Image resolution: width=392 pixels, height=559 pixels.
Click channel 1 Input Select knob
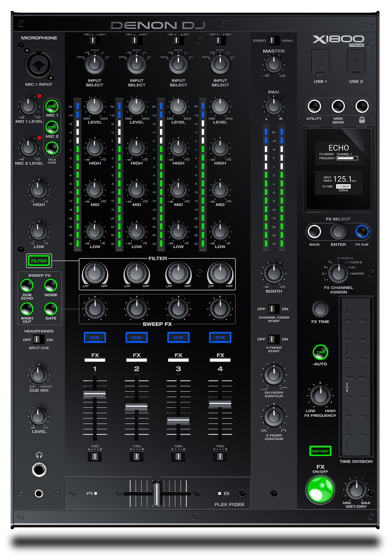(x=95, y=64)
